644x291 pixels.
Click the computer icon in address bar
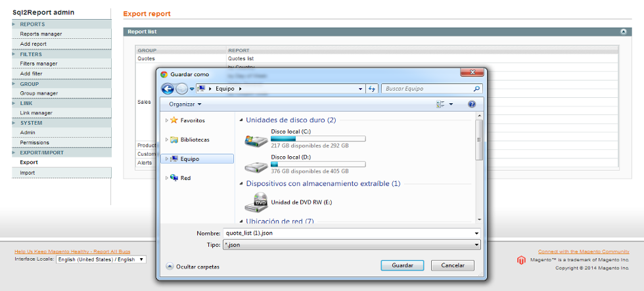201,89
